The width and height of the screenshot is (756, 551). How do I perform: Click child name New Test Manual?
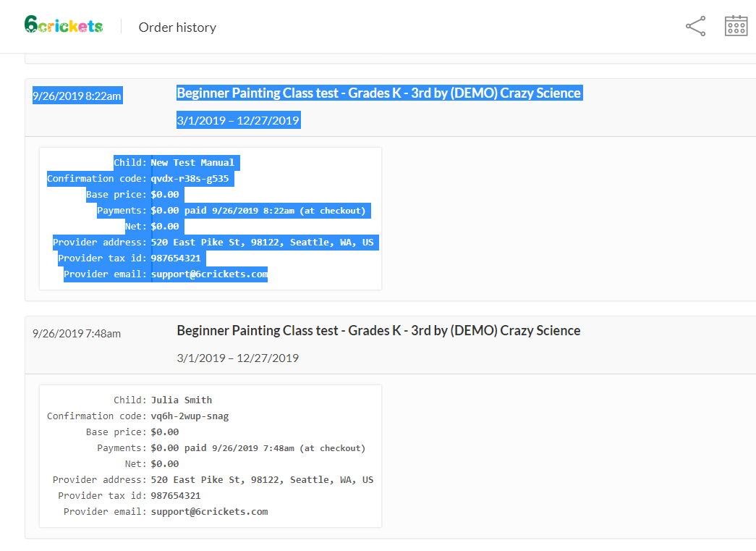pyautogui.click(x=193, y=163)
